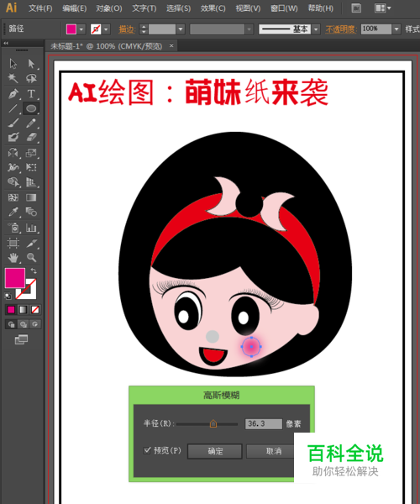Set paint mode to None
420x504 pixels.
34,309
